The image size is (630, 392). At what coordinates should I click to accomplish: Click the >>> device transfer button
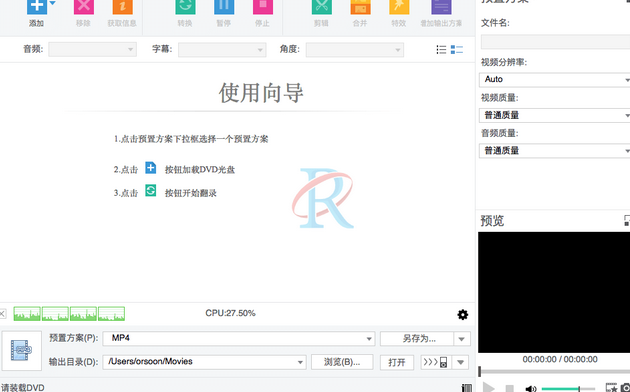(436, 362)
